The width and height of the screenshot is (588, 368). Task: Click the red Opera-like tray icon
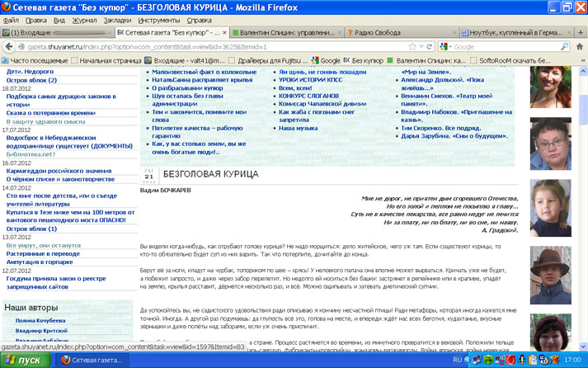510,360
